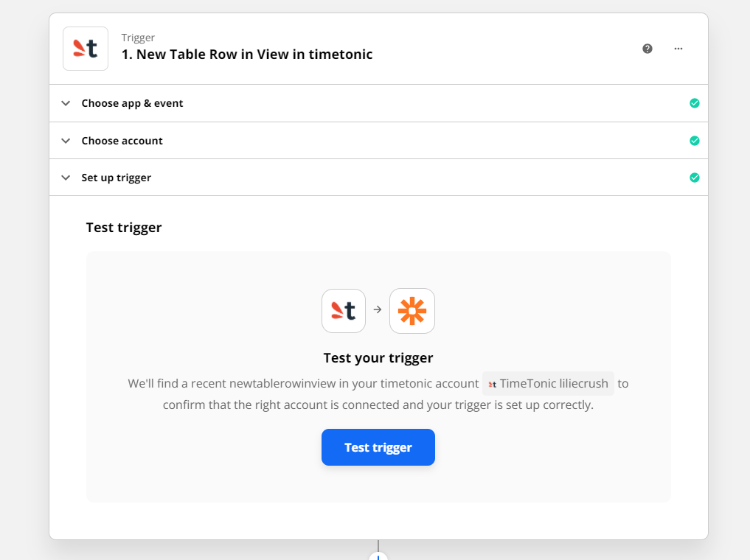Expand the Choose account chevron
The height and width of the screenshot is (560, 750).
(x=66, y=141)
